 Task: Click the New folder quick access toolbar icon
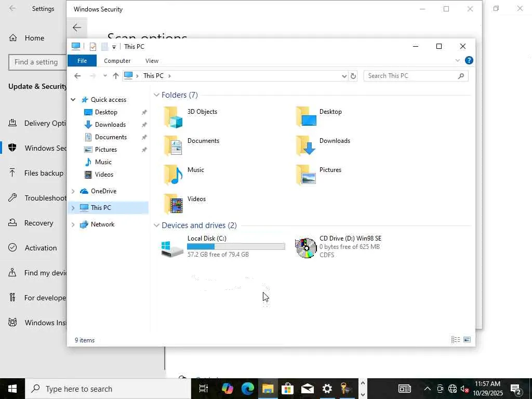point(104,46)
